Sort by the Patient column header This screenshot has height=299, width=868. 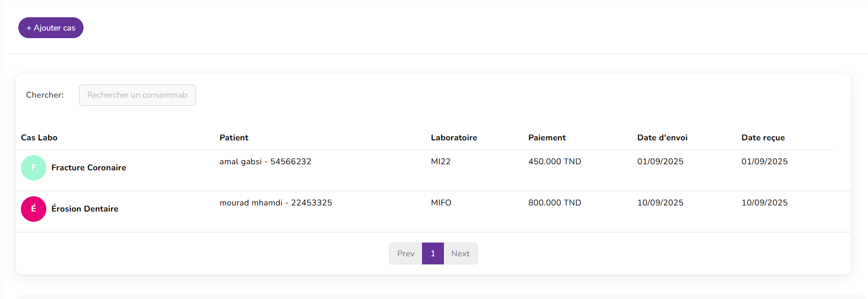point(234,138)
